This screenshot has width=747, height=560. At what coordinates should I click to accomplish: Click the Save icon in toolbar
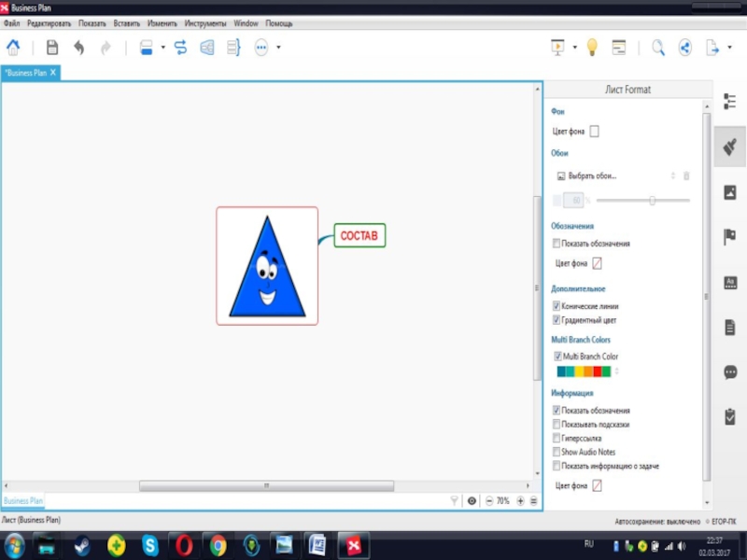[x=52, y=48]
